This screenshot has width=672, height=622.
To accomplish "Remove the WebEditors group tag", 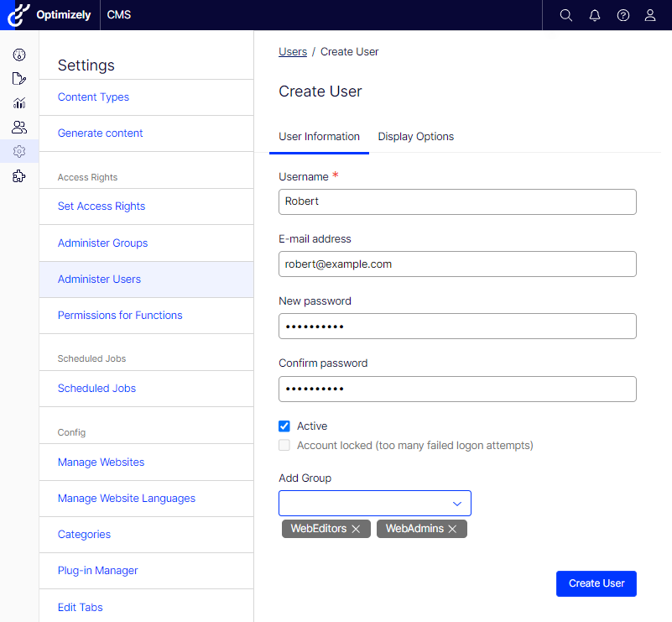I will (x=356, y=529).
